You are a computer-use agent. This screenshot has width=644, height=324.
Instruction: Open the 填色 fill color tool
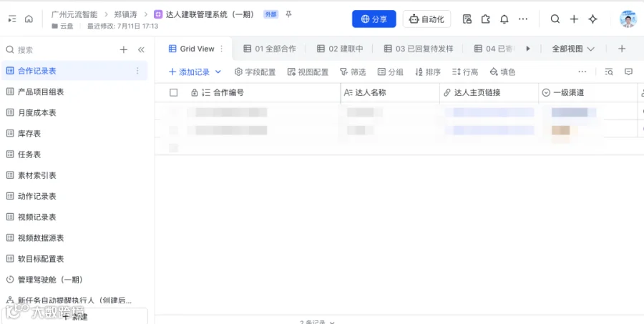503,72
